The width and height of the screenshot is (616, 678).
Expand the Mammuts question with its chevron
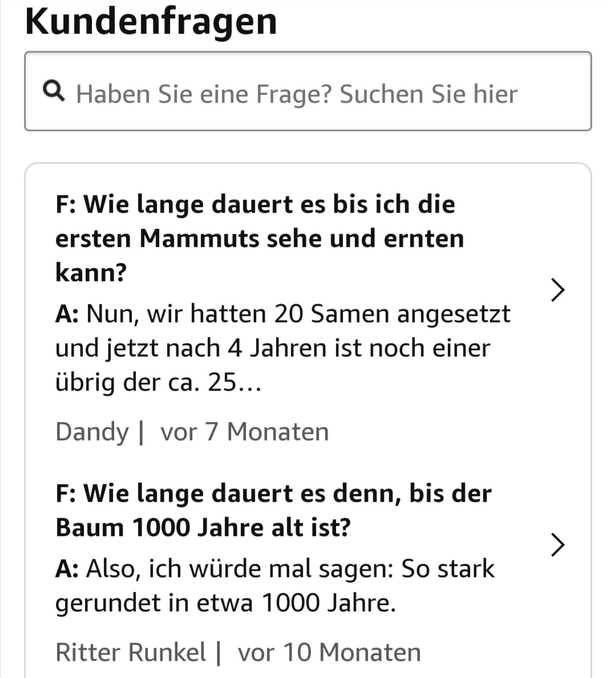tap(557, 290)
